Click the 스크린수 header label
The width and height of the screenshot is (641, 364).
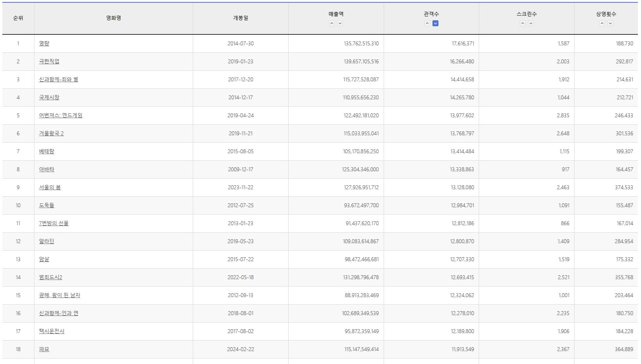[x=527, y=14]
